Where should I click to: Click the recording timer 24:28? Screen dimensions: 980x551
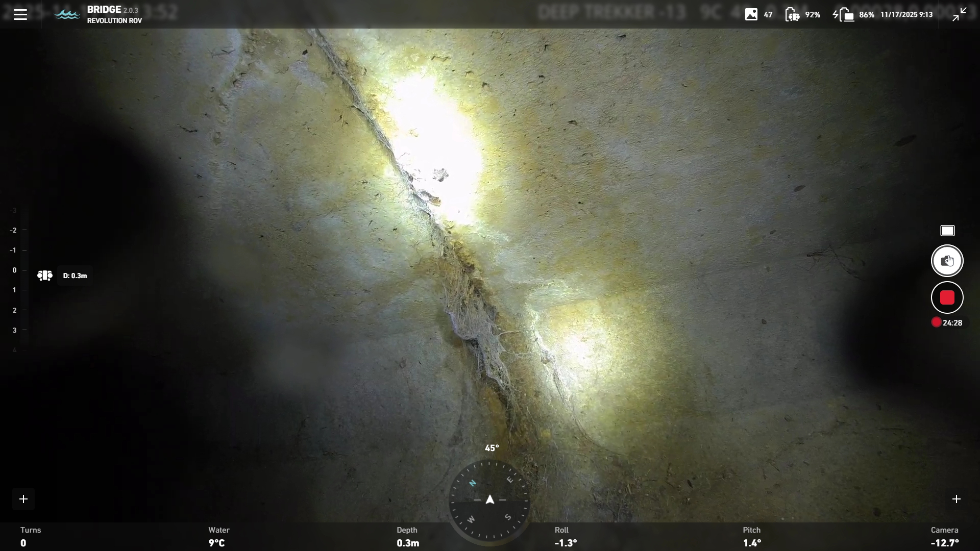952,322
